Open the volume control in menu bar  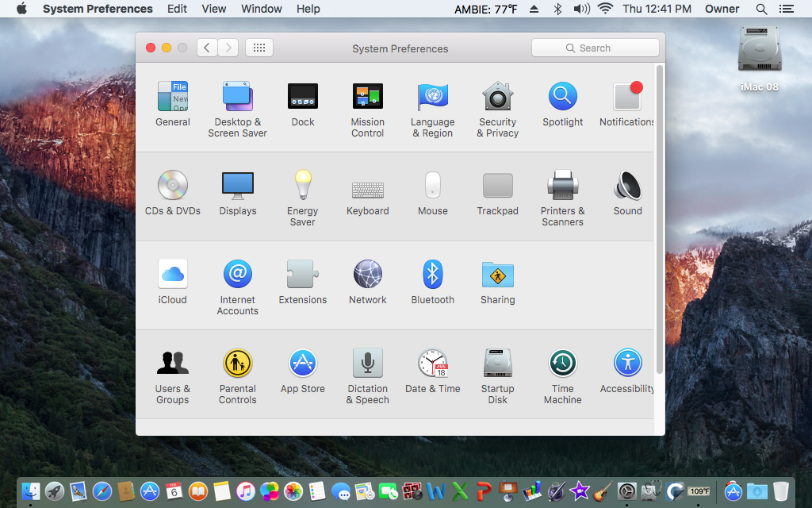coord(581,9)
